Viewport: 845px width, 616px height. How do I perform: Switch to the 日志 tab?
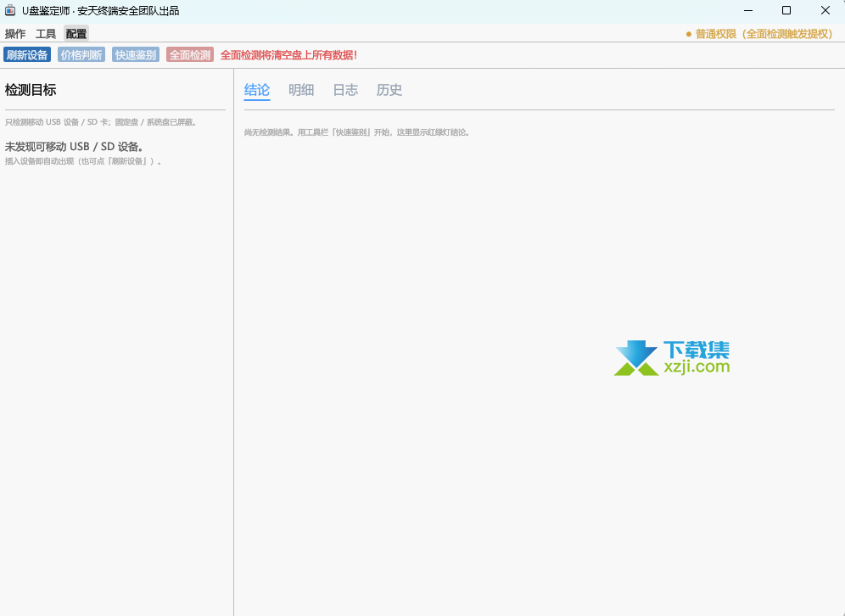click(345, 90)
